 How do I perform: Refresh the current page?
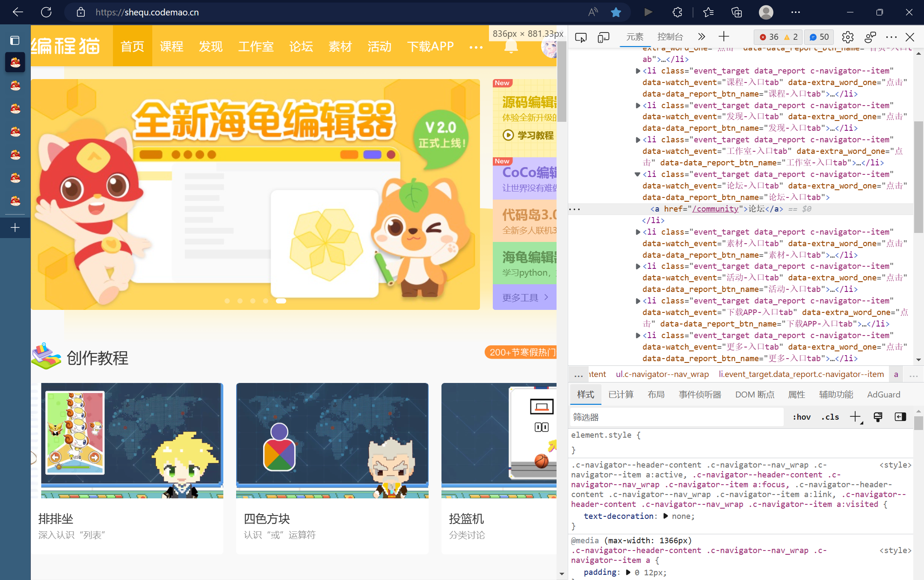[x=46, y=12]
